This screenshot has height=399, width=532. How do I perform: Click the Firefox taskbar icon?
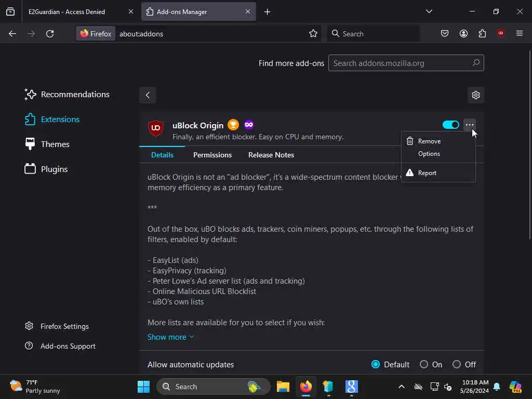305,387
